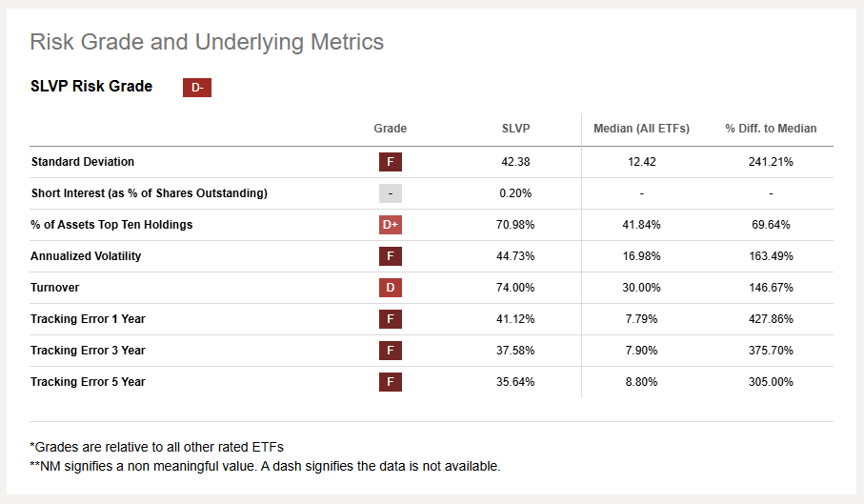Viewport: 864px width, 504px height.
Task: Click the Short Interest dash grade badge
Action: click(390, 193)
